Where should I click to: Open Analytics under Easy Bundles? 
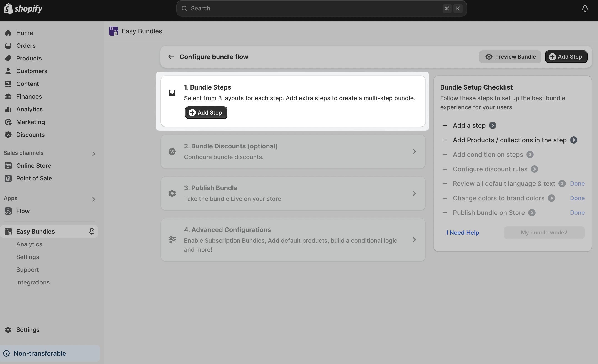(x=29, y=244)
